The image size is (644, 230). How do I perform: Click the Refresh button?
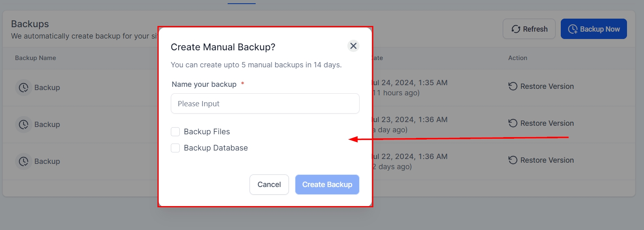(x=529, y=29)
